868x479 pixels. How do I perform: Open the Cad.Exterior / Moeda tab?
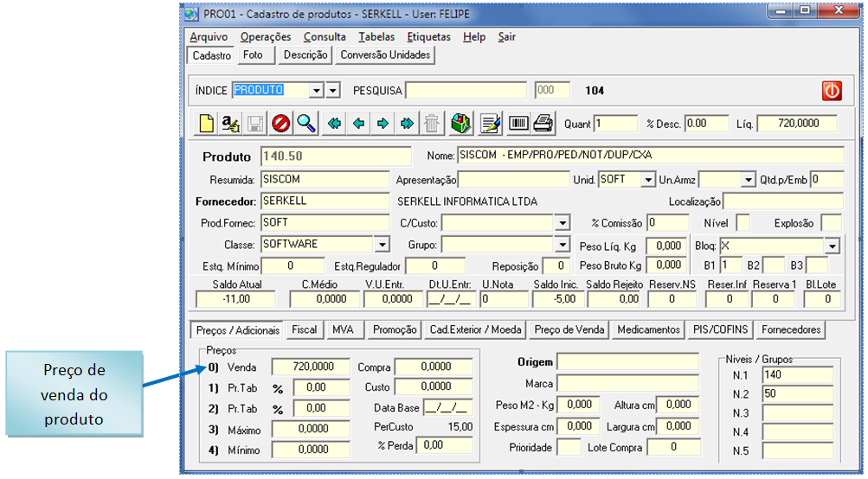pyautogui.click(x=475, y=329)
